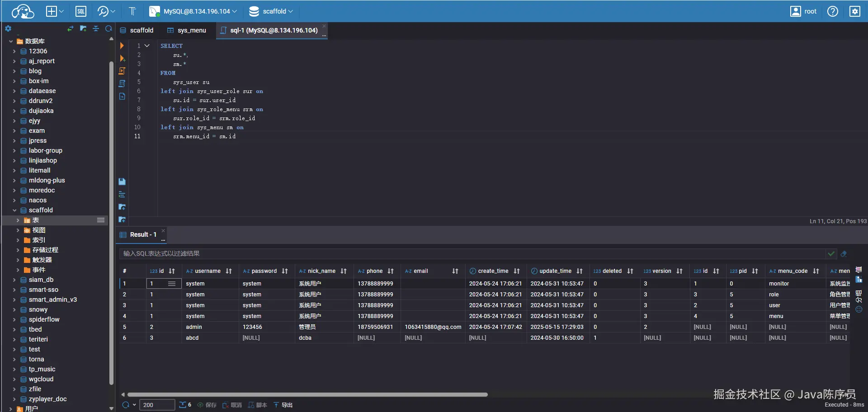The image size is (868, 412).
Task: Open the settings icon beside help
Action: [855, 11]
